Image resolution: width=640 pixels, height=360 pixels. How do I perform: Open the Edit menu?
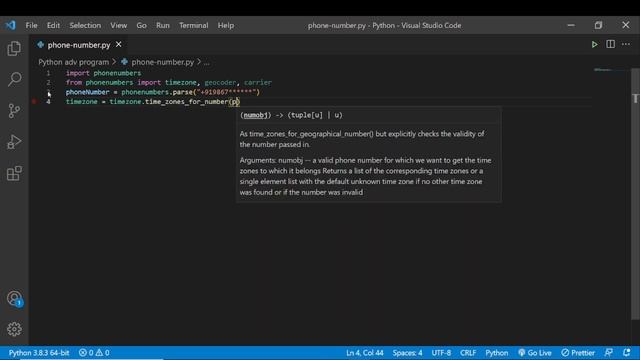coord(53,25)
